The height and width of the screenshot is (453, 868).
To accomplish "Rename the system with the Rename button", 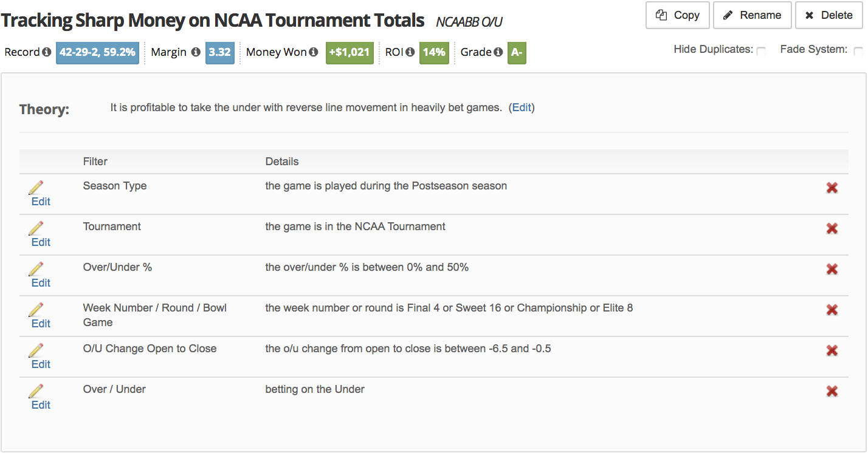I will (x=752, y=15).
